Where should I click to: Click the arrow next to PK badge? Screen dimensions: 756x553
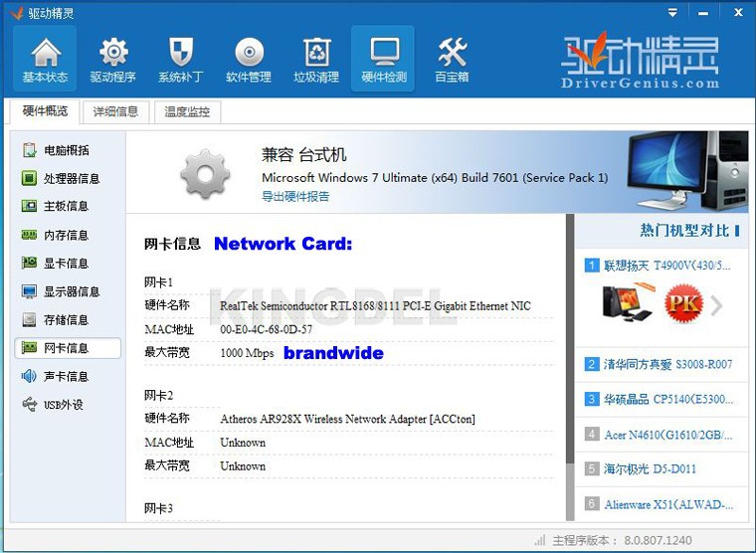coord(717,303)
